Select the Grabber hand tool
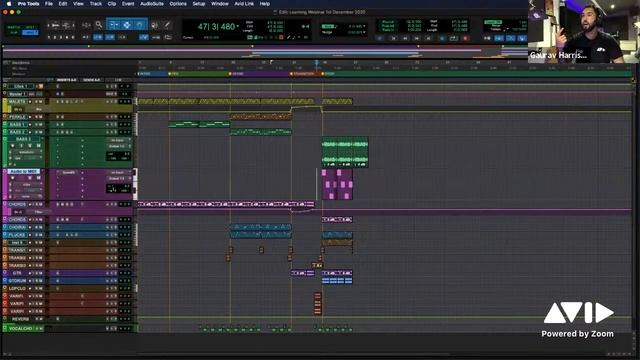 tap(139, 25)
